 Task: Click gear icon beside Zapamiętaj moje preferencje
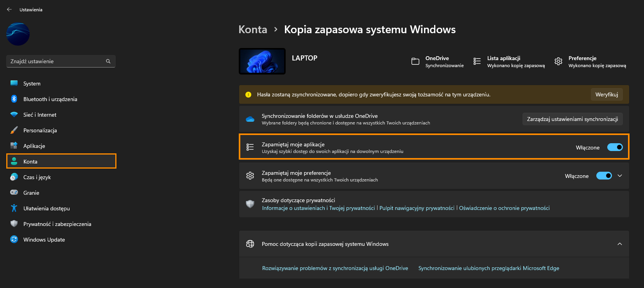(x=250, y=176)
